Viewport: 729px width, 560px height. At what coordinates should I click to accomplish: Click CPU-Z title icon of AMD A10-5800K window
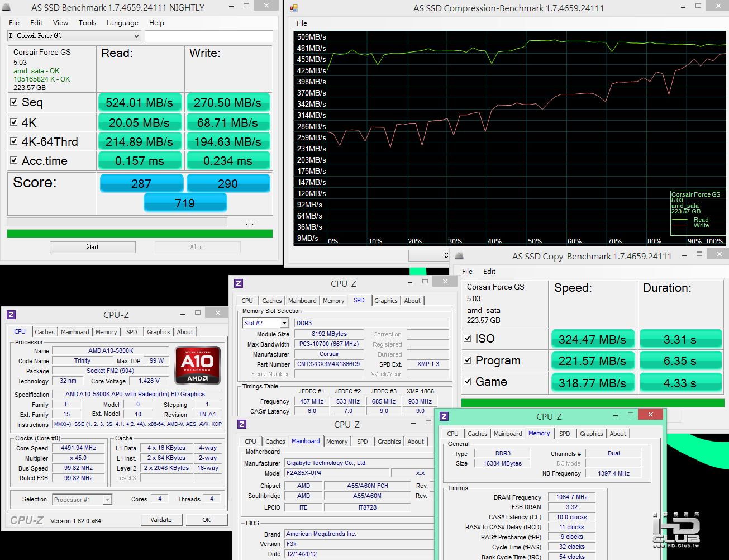[11, 315]
